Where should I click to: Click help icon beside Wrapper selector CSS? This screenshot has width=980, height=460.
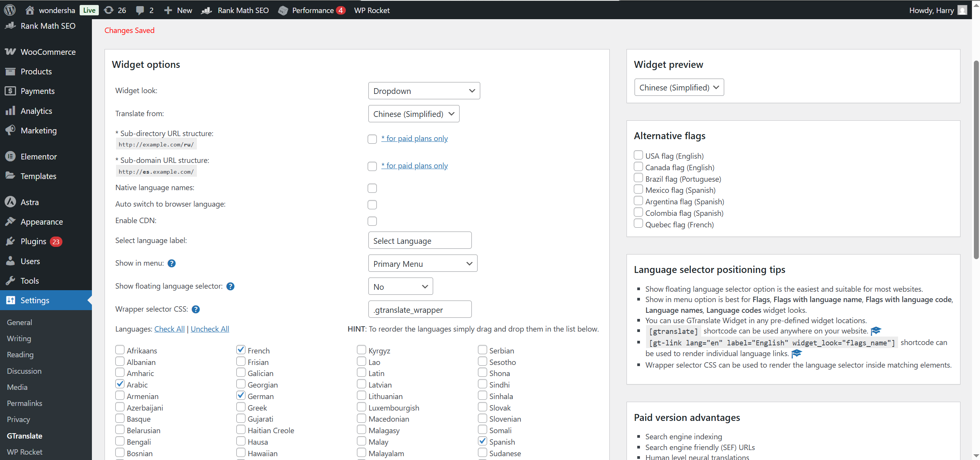coord(196,309)
